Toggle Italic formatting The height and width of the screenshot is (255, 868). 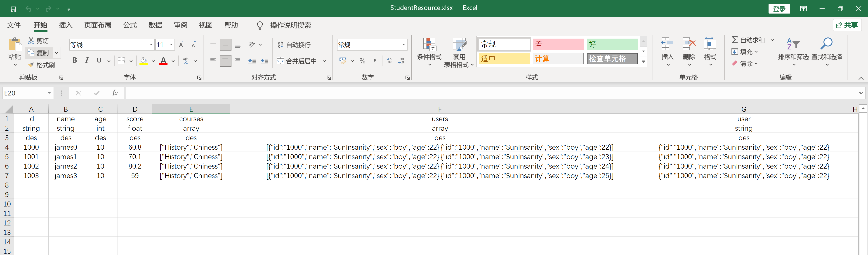point(87,60)
